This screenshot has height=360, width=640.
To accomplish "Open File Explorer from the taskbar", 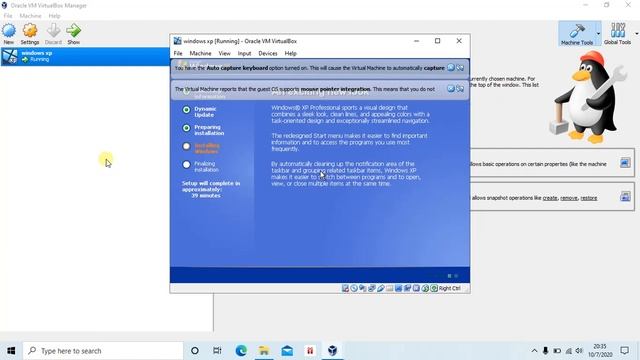I will tap(264, 351).
